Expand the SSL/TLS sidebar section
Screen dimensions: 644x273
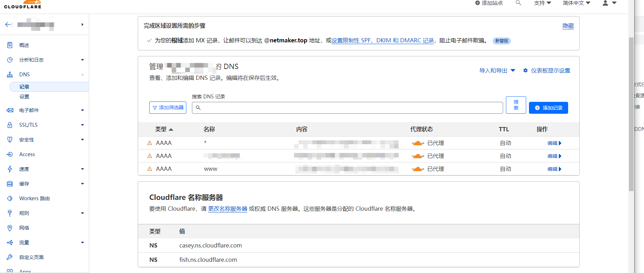tap(83, 125)
